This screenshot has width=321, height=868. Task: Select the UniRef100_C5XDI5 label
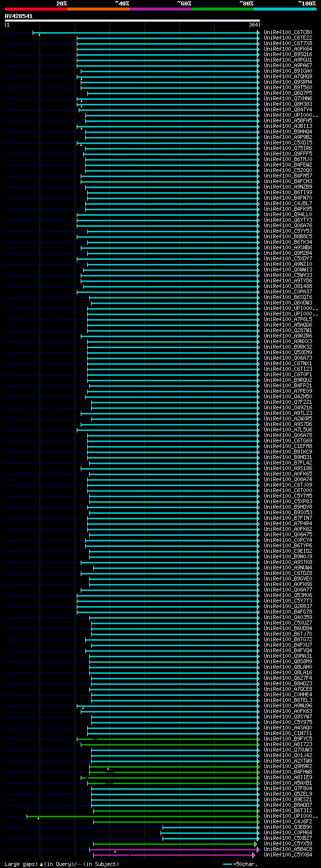(x=288, y=143)
